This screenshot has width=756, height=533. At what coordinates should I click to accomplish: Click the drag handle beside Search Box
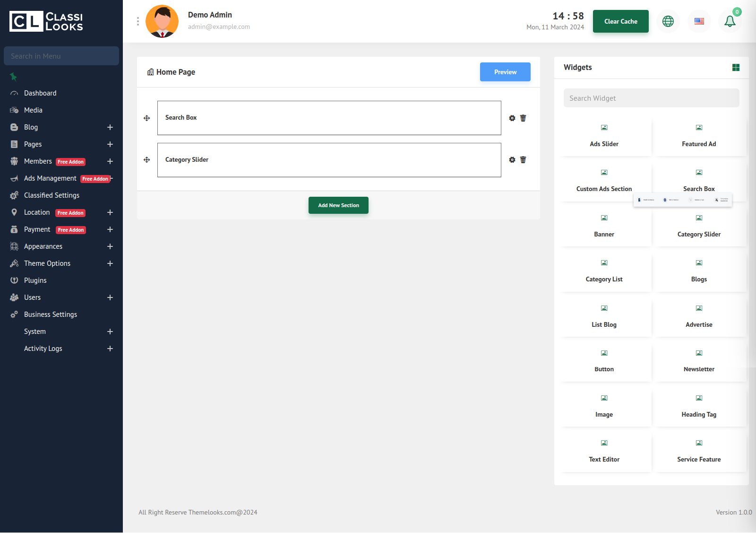coord(147,118)
